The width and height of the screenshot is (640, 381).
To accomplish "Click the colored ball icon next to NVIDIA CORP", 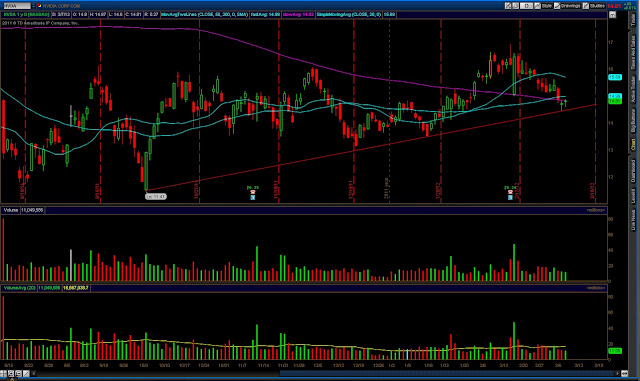I will point(40,6).
